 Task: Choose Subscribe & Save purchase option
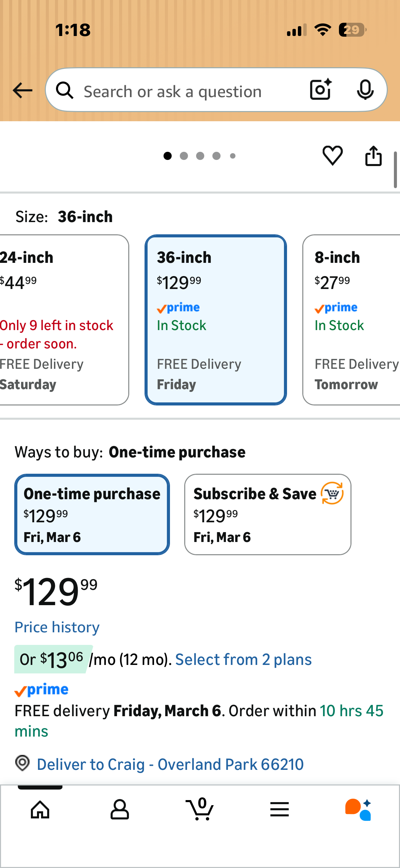(x=268, y=514)
